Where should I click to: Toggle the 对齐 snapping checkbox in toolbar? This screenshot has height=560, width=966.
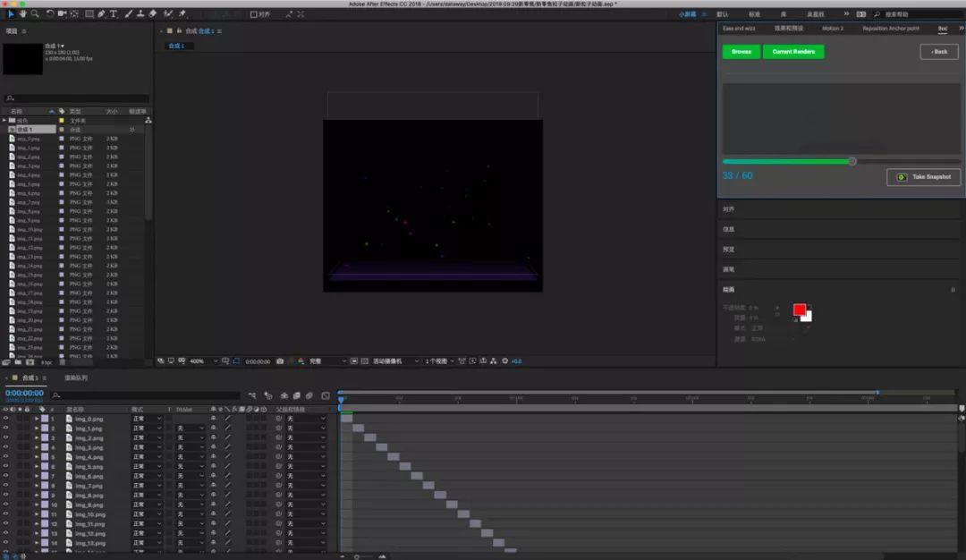[254, 14]
